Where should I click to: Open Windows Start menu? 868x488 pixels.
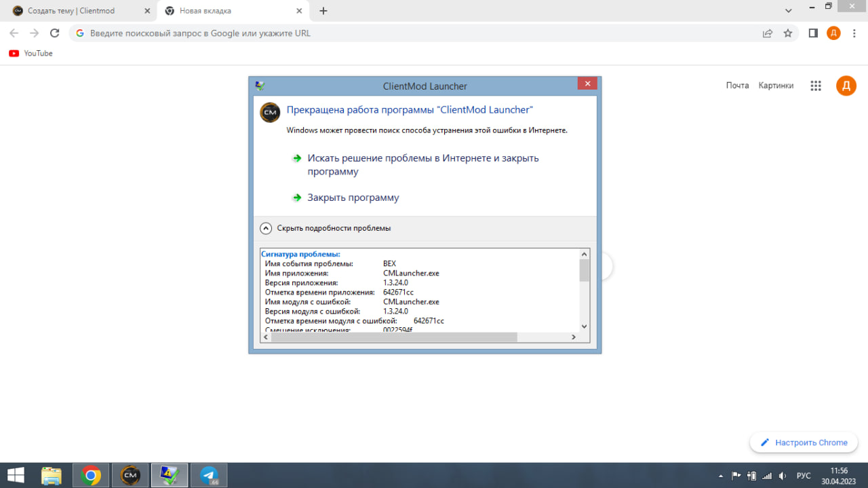pos(16,475)
